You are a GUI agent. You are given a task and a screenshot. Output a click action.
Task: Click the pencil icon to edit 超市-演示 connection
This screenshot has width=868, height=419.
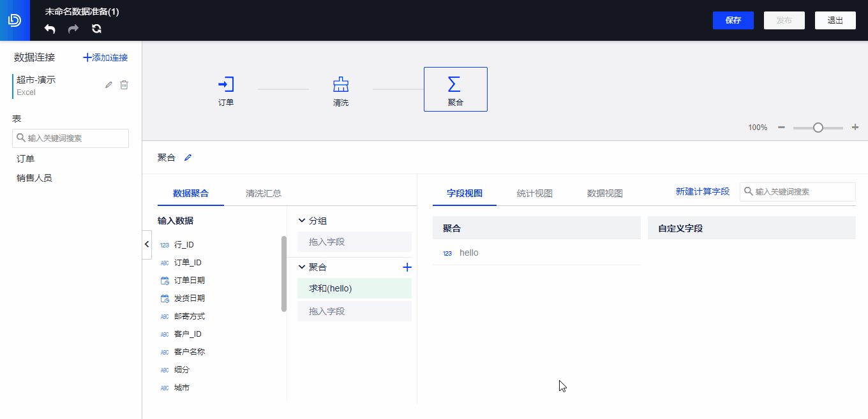(108, 84)
